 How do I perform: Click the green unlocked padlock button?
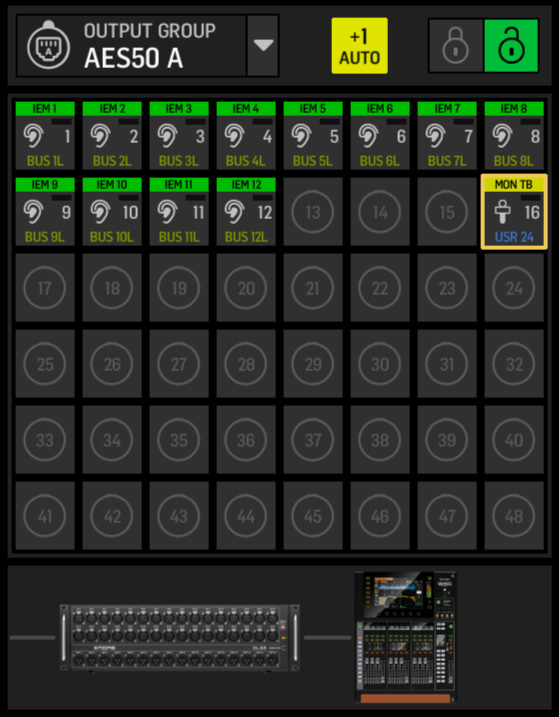511,46
